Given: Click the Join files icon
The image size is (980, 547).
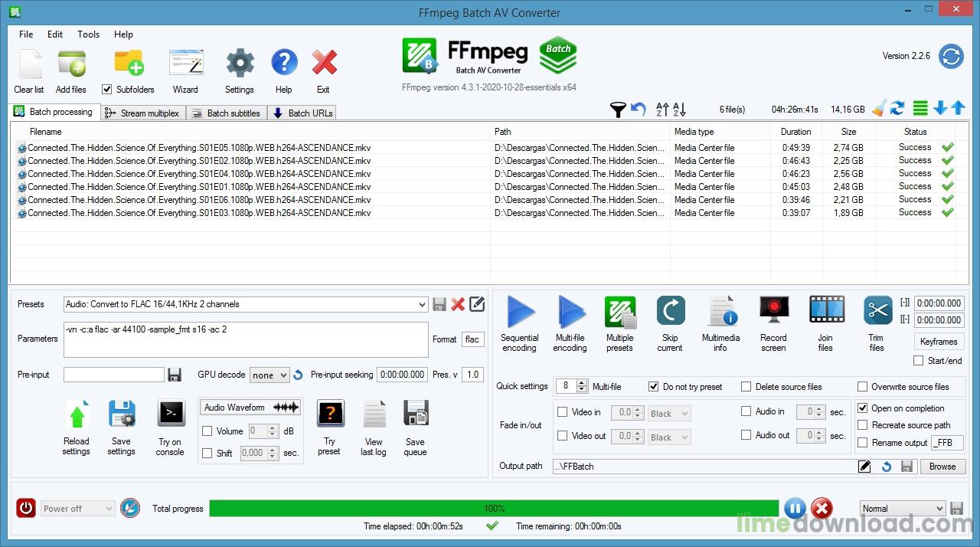Looking at the screenshot, I should click(x=825, y=313).
